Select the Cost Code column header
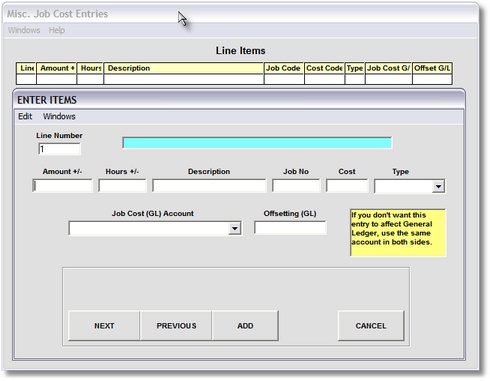The width and height of the screenshot is (490, 381). click(x=324, y=68)
